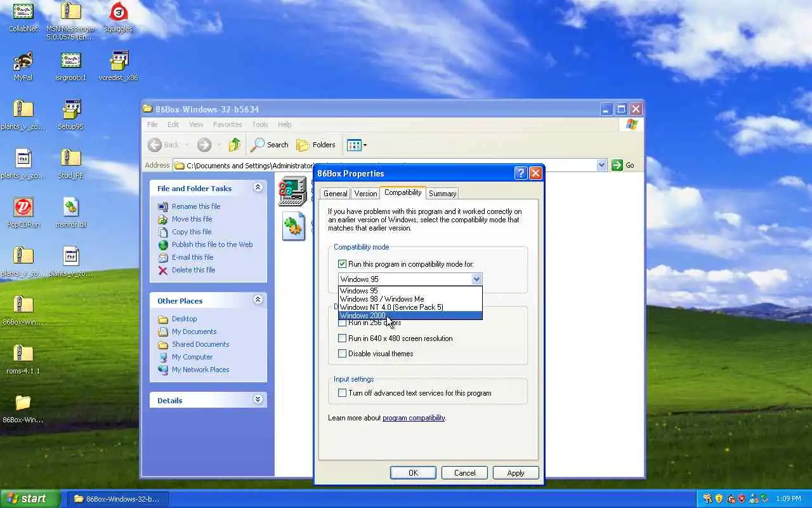Viewport: 812px width, 508px height.
Task: Enable Run in 256 colors checkbox
Action: pos(343,323)
